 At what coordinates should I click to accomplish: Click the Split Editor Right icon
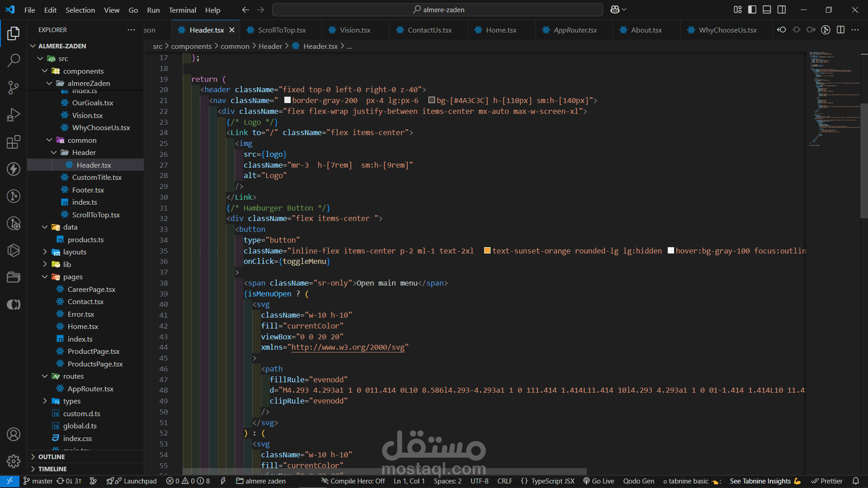tap(840, 30)
